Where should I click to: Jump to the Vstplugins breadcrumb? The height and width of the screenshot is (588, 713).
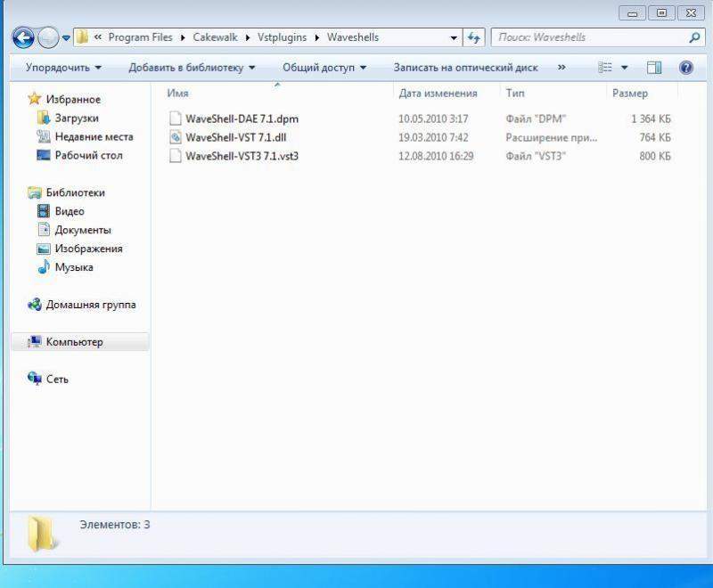[282, 37]
